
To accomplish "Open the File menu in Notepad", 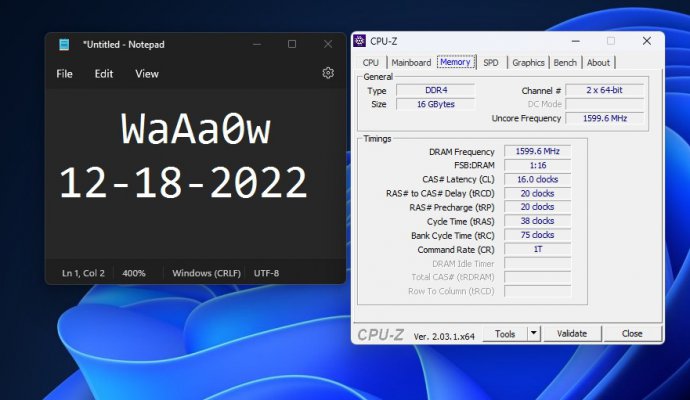I will [x=64, y=74].
